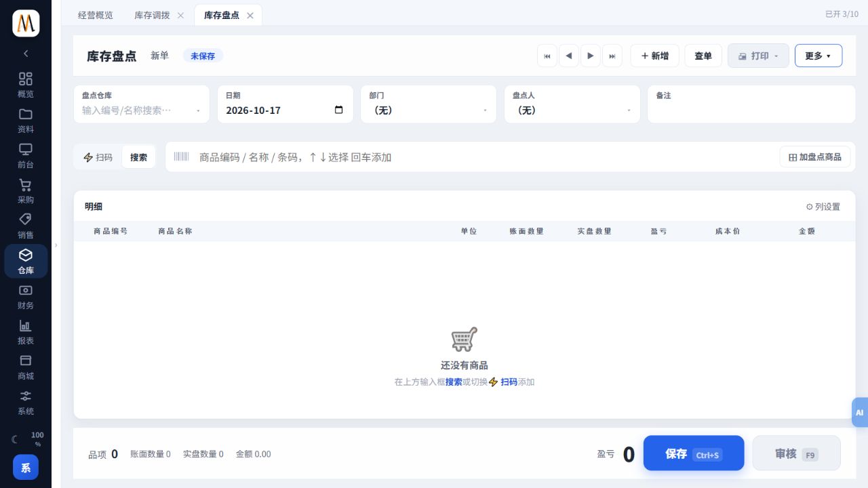
Task: Click the 实盘数量 column header
Action: point(595,231)
